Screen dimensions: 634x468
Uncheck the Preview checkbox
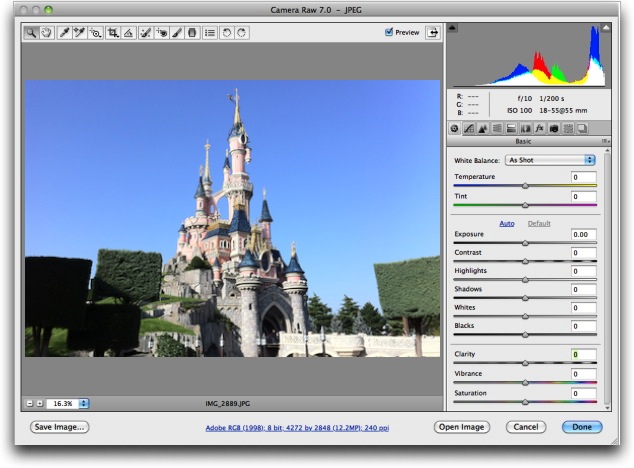[389, 32]
